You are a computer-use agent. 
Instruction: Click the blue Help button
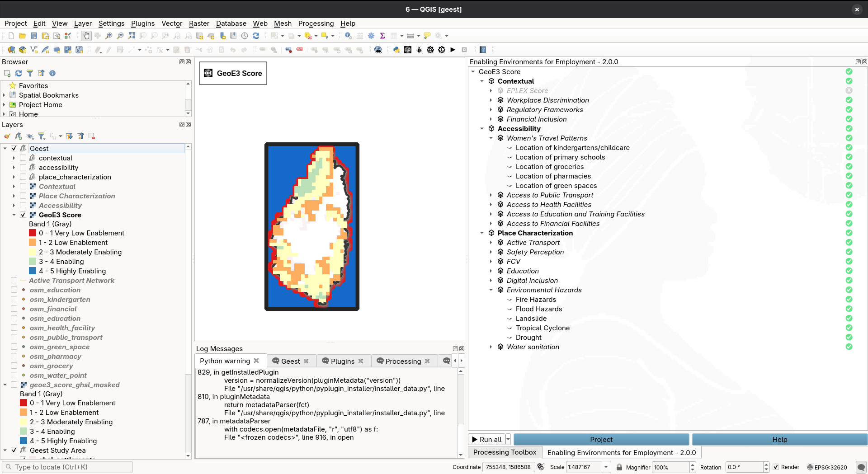(779, 440)
